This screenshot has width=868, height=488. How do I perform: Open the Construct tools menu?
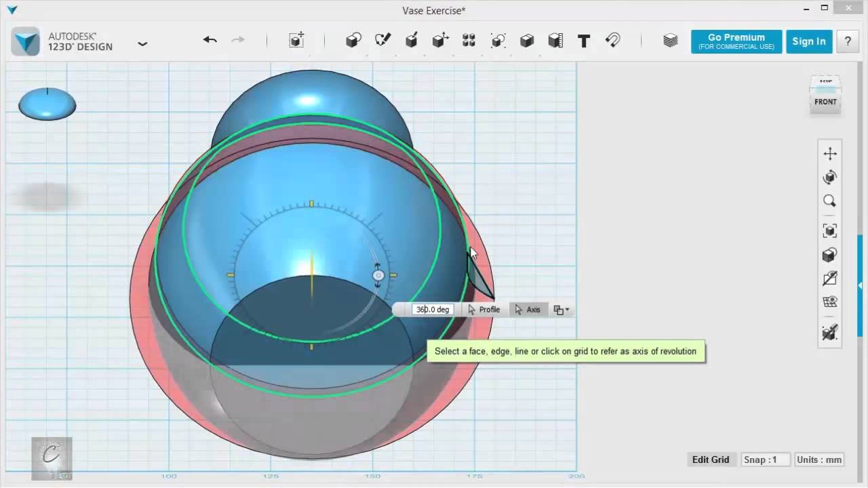(411, 41)
